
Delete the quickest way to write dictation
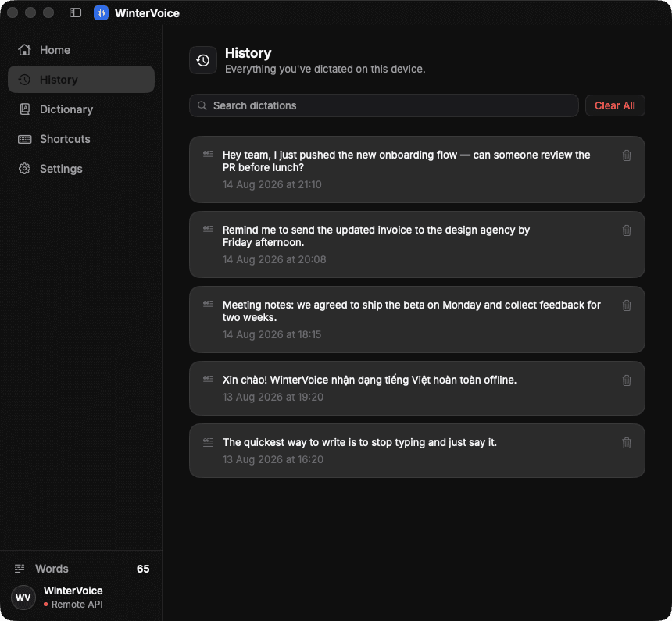pyautogui.click(x=627, y=443)
